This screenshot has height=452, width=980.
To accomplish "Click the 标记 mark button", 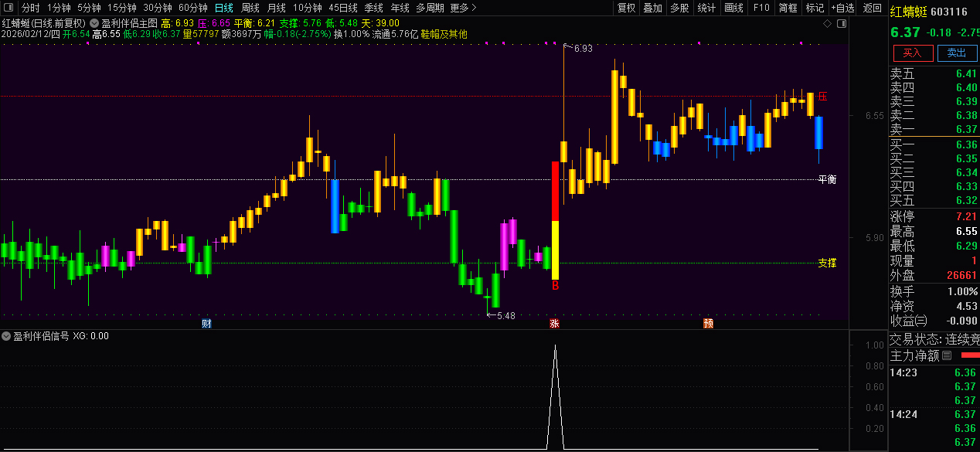I will click(x=815, y=8).
